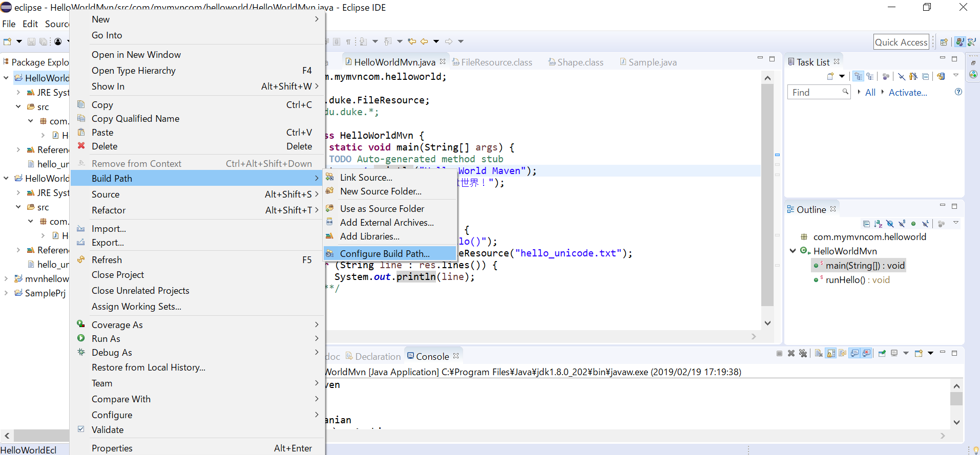Open Run As submenu

coord(197,338)
